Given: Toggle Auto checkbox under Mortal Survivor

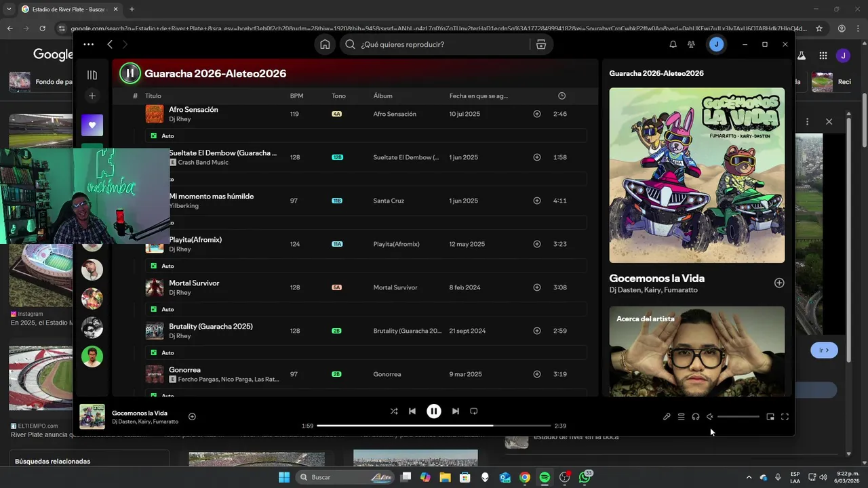Looking at the screenshot, I should click(x=154, y=309).
